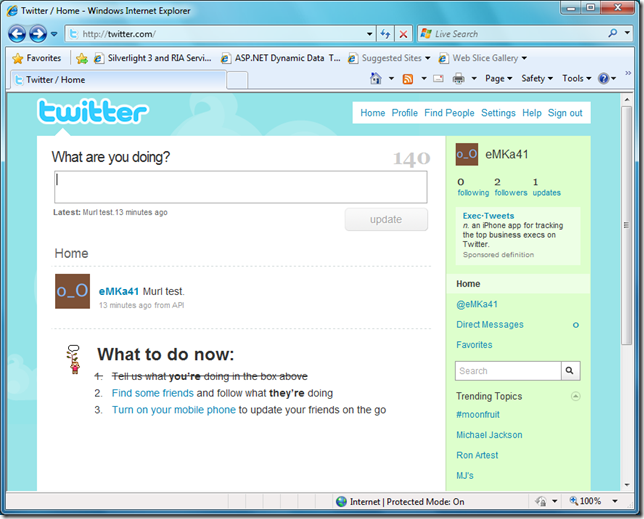Screen dimensions: 644x519
Task: Open the Safety menu
Action: point(537,78)
